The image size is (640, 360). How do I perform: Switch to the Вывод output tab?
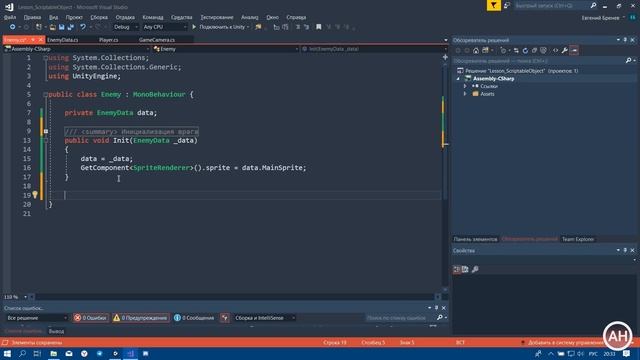point(56,331)
